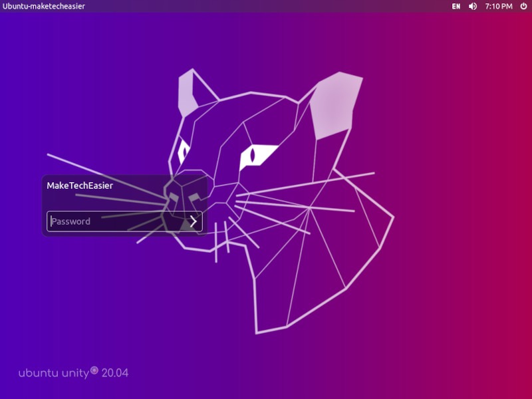Click the login arrow next to the password box
The image size is (532, 399).
coord(194,221)
